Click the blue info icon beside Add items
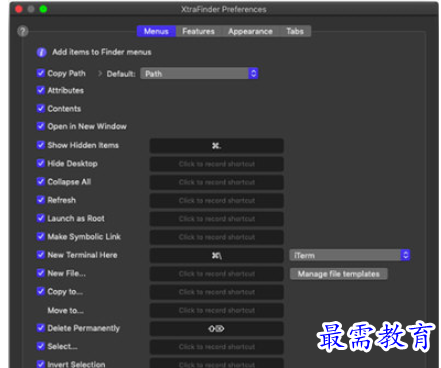The width and height of the screenshot is (441, 368). 41,52
